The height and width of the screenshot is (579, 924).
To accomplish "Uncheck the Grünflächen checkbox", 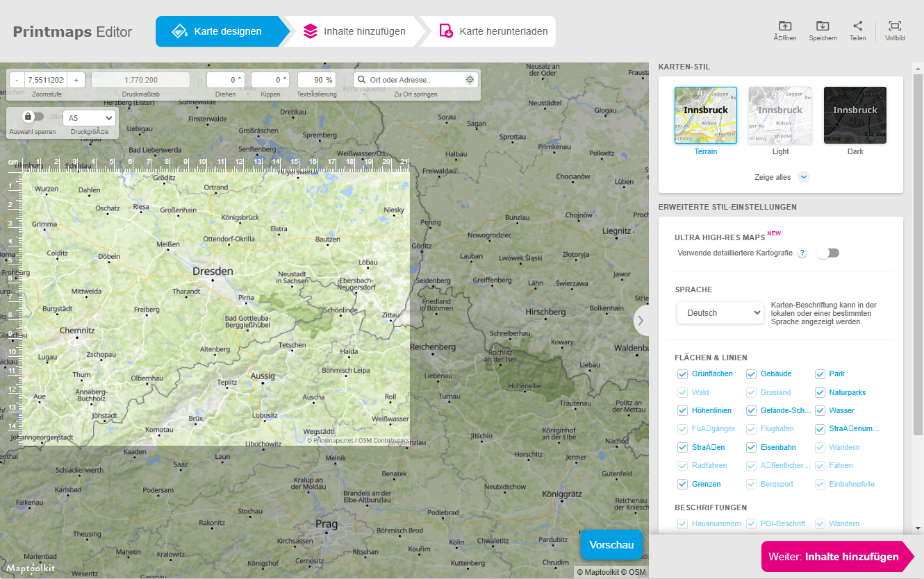I will (x=682, y=374).
